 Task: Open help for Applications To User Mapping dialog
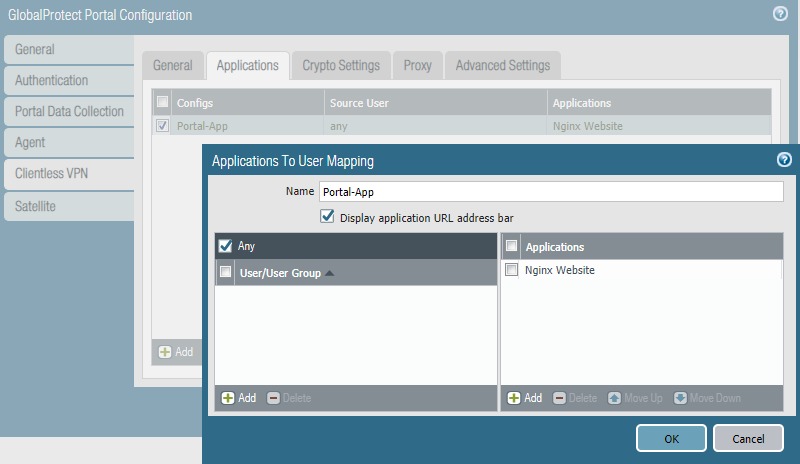click(784, 160)
